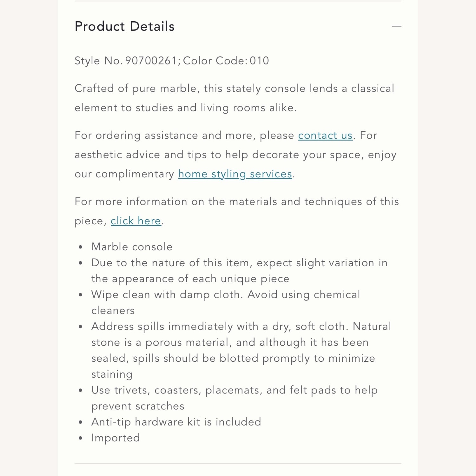This screenshot has height=476, width=476.
Task: Click the "aesthetic advice and tips" line
Action: 235,155
